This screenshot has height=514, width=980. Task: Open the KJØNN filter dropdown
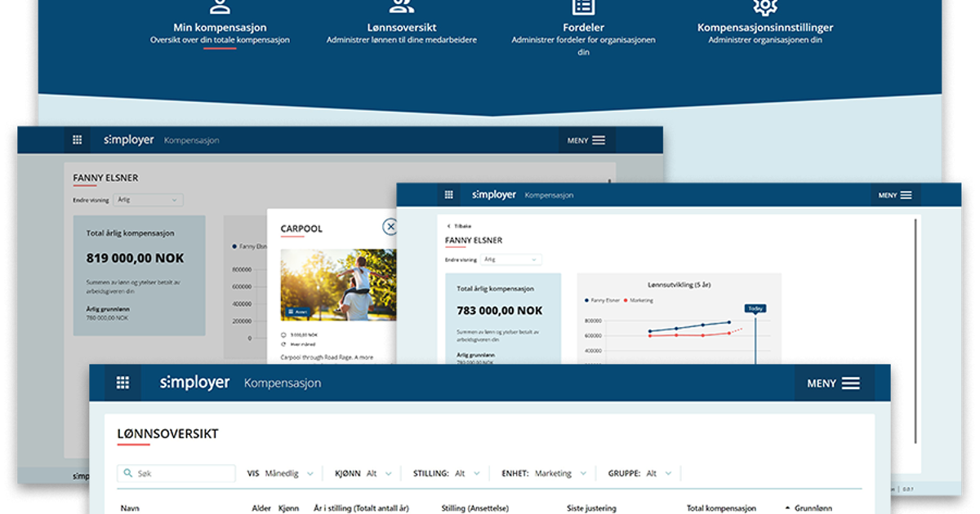coord(387,473)
